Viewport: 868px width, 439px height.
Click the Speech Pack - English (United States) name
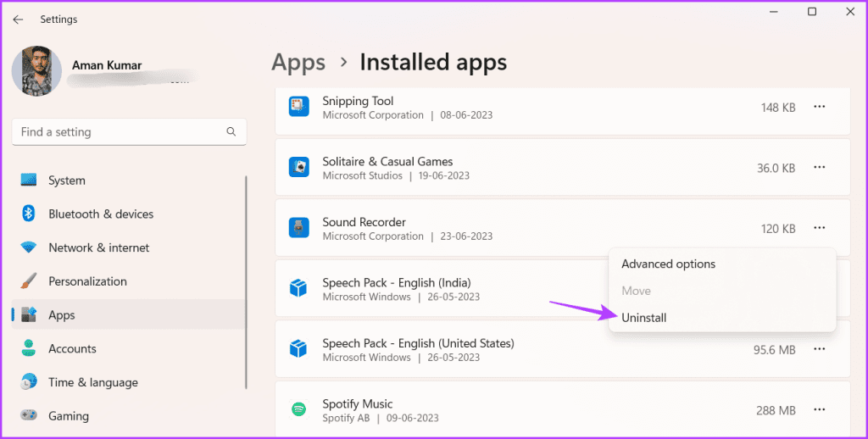coord(418,343)
